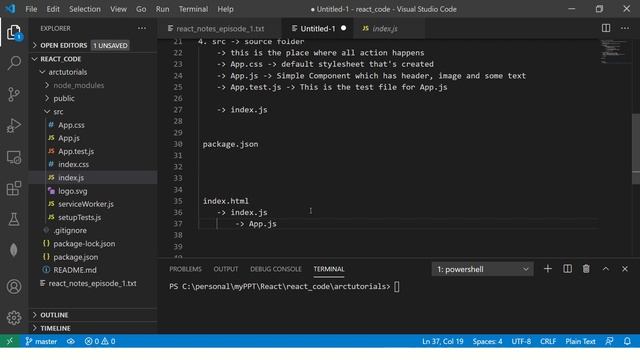Open the MongoDB leaf icon in activity bar

[x=14, y=250]
